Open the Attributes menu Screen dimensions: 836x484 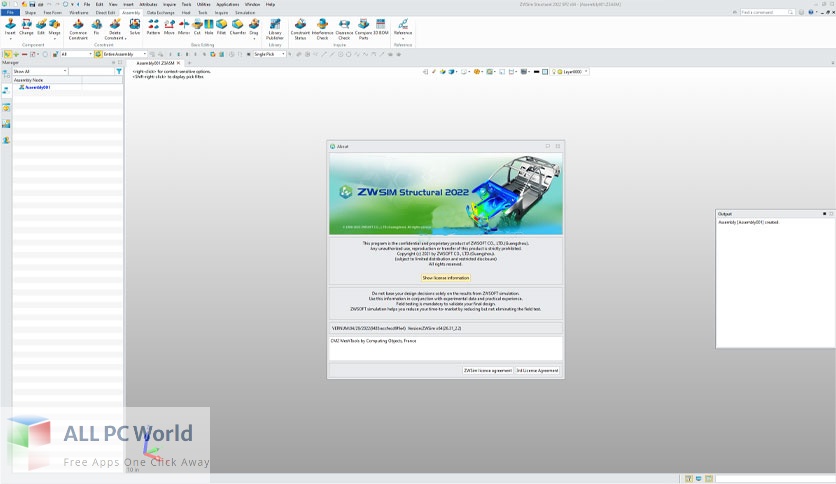tap(148, 4)
